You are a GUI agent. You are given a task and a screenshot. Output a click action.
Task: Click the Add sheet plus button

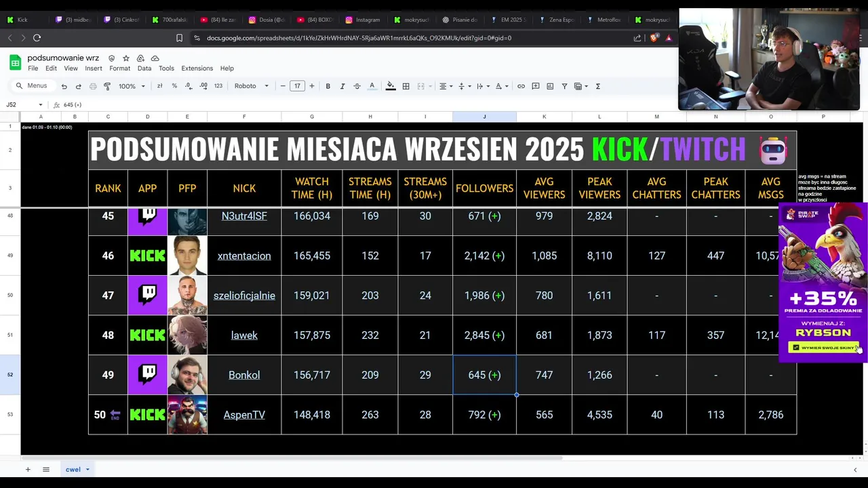click(x=28, y=469)
